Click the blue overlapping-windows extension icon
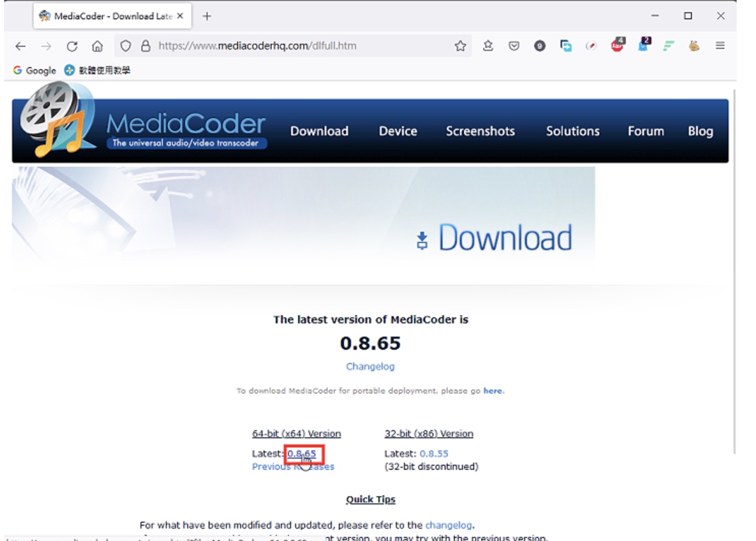The image size is (756, 541). 566,46
